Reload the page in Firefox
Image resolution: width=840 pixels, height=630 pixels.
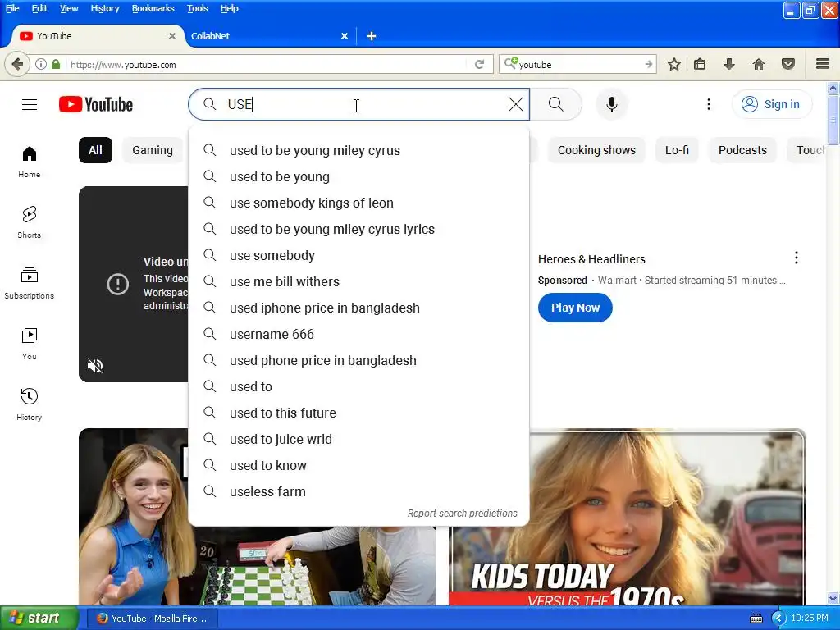coord(479,64)
